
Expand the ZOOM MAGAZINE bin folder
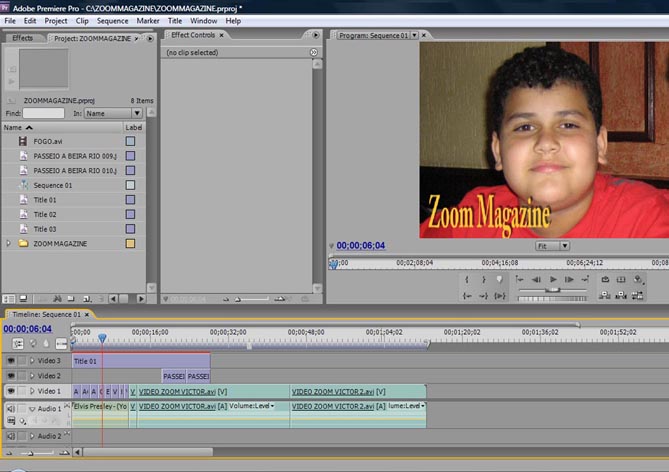(x=9, y=244)
